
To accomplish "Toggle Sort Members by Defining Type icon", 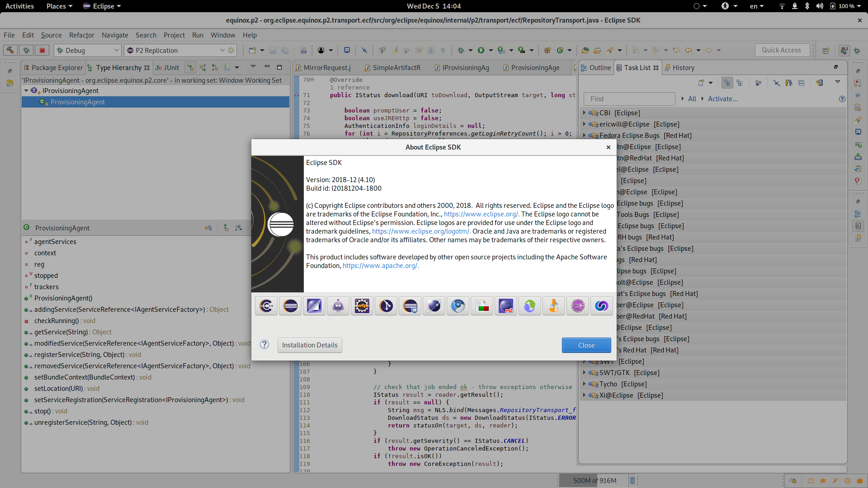I will [238, 228].
